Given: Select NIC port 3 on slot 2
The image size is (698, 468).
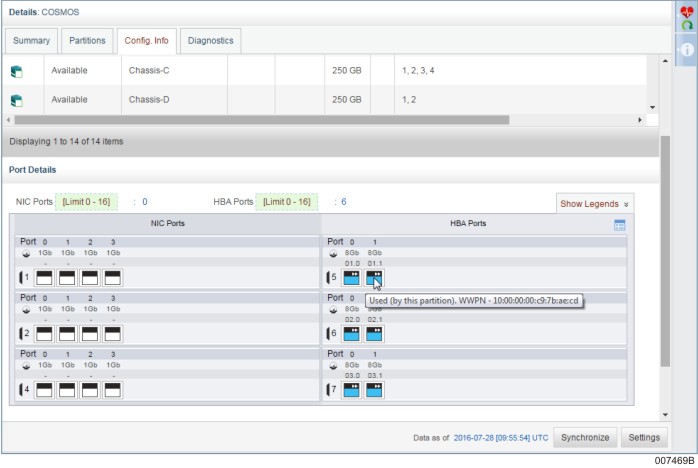Looking at the screenshot, I should pos(112,333).
